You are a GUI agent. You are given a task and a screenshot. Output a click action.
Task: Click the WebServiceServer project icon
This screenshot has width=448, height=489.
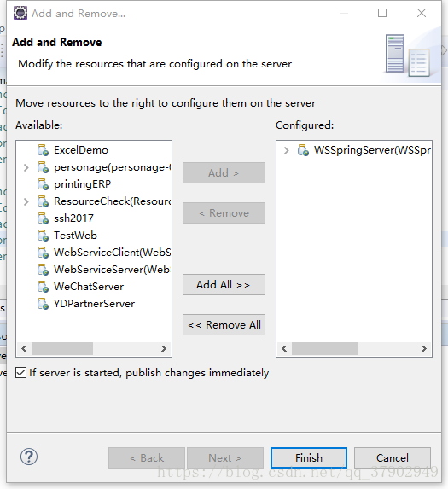coord(43,270)
